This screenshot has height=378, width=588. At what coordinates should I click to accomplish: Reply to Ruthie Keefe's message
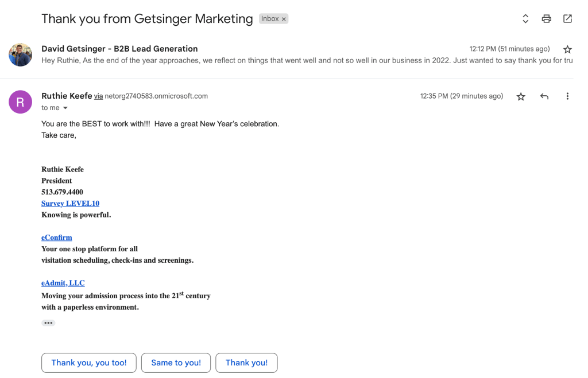pos(544,96)
